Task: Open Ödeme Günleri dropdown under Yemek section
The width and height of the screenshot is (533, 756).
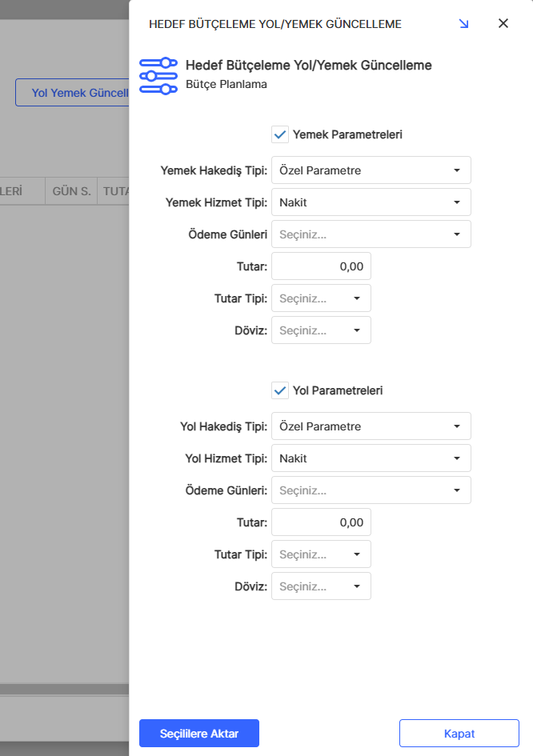Action: click(x=371, y=234)
